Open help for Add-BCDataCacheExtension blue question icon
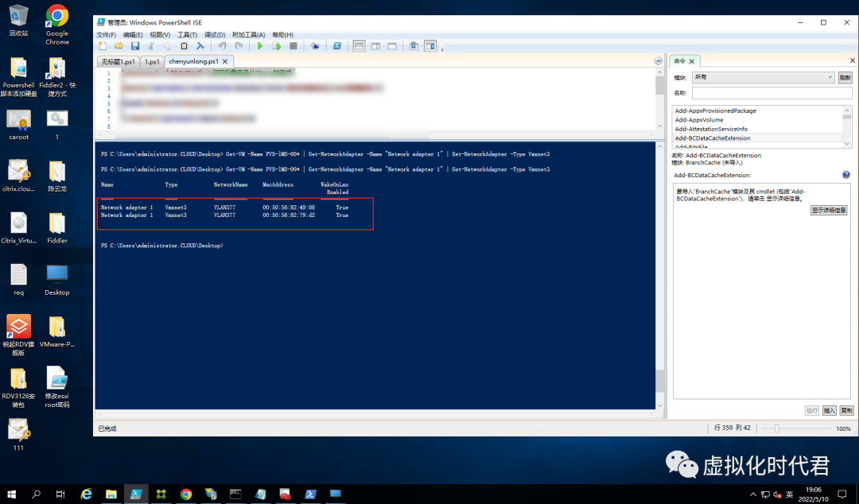The height and width of the screenshot is (504, 859). pos(845,175)
